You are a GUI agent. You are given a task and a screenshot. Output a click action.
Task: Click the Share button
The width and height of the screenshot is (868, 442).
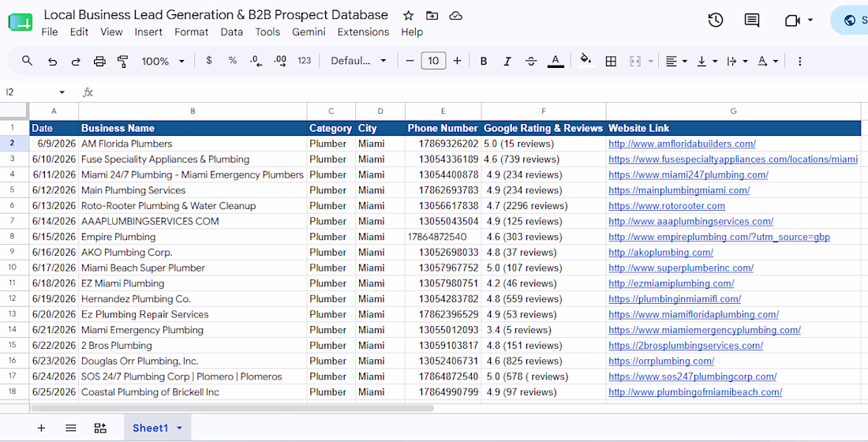(849, 21)
